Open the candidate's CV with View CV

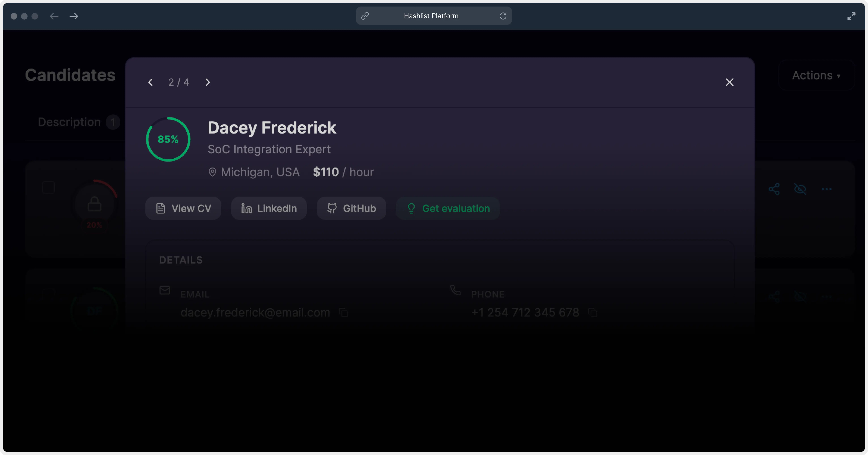[x=183, y=208]
